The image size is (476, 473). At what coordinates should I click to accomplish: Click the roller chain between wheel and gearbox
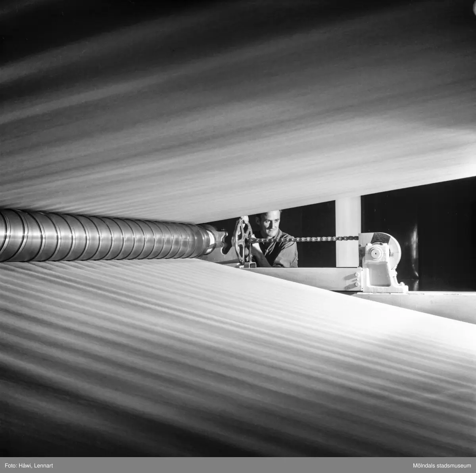click(309, 239)
